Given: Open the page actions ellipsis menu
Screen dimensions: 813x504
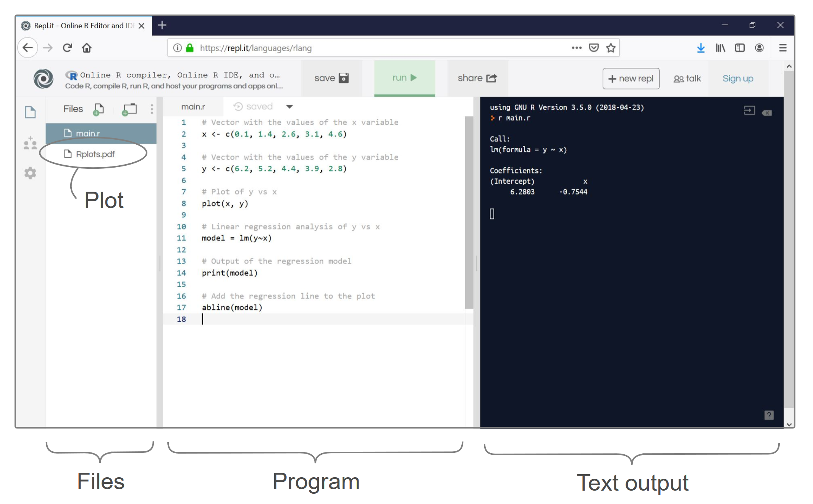Looking at the screenshot, I should click(576, 48).
